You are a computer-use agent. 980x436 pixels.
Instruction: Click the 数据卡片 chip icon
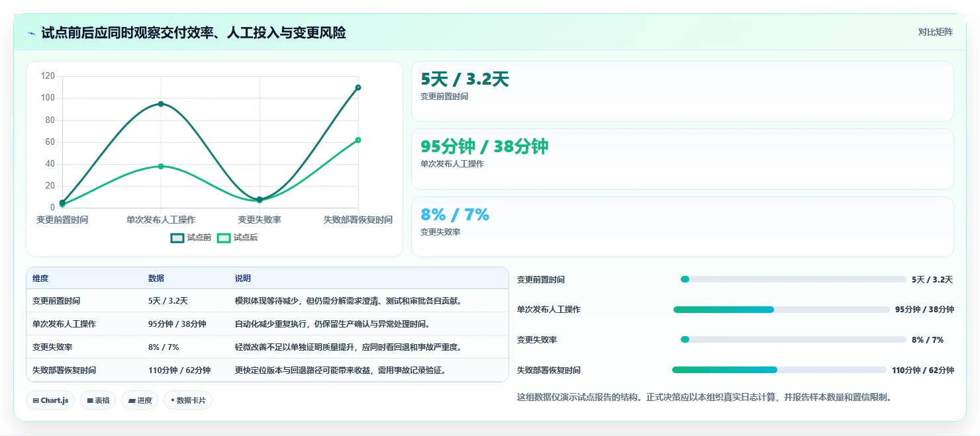coord(172,400)
